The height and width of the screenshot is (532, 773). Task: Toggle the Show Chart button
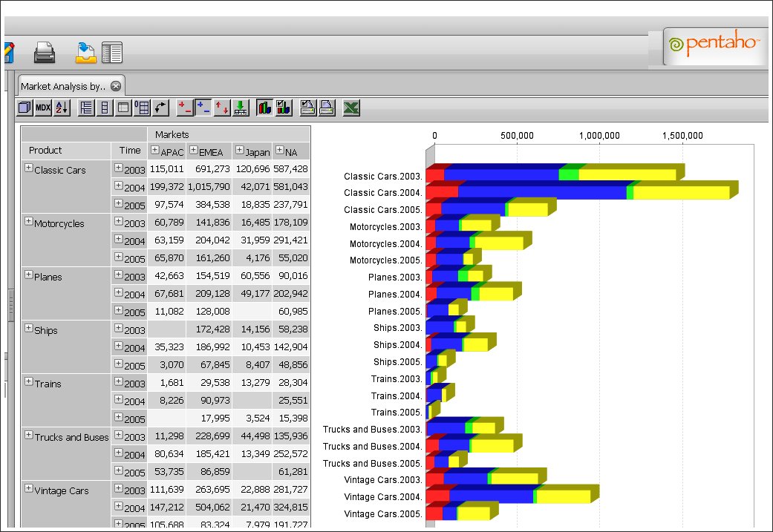[264, 108]
